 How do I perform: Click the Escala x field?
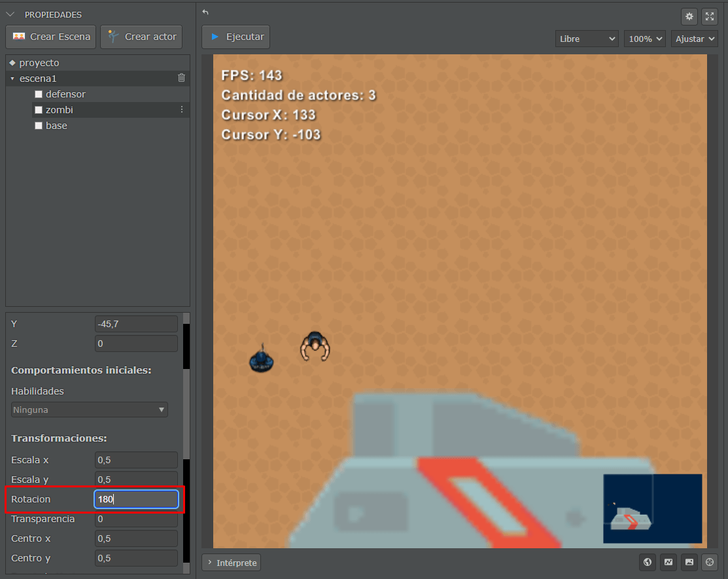136,460
